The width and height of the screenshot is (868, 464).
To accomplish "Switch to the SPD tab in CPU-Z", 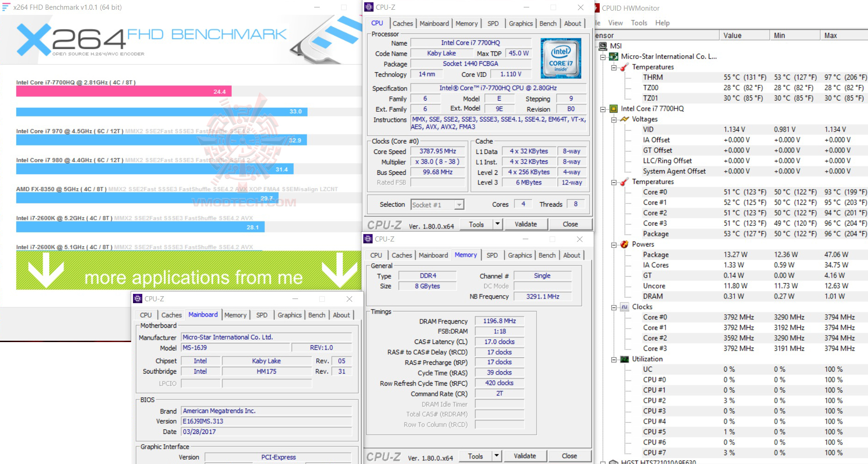I will pyautogui.click(x=493, y=23).
